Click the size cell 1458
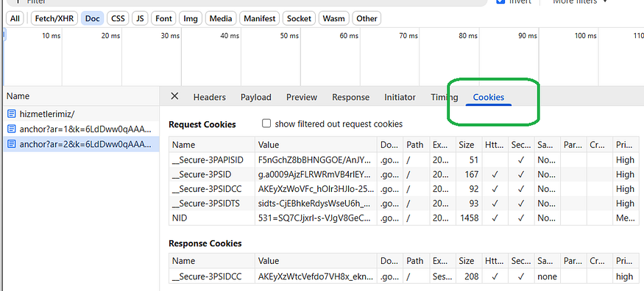Image resolution: width=644 pixels, height=291 pixels. tap(470, 218)
